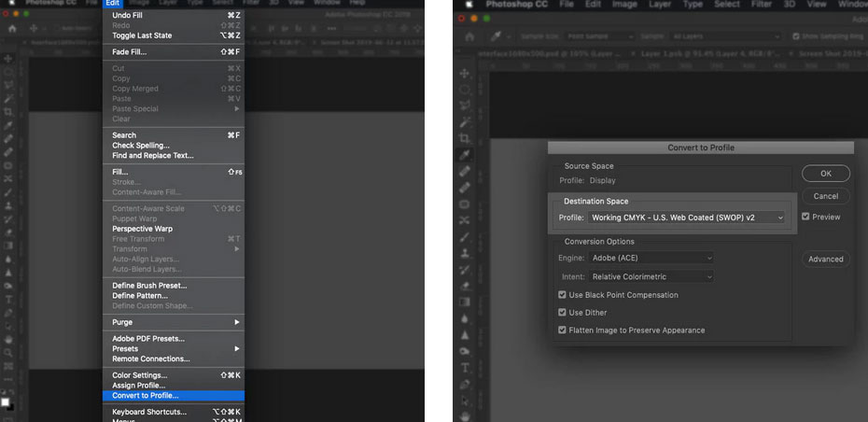
Task: Uncheck the Preview checkbox
Action: [x=805, y=217]
